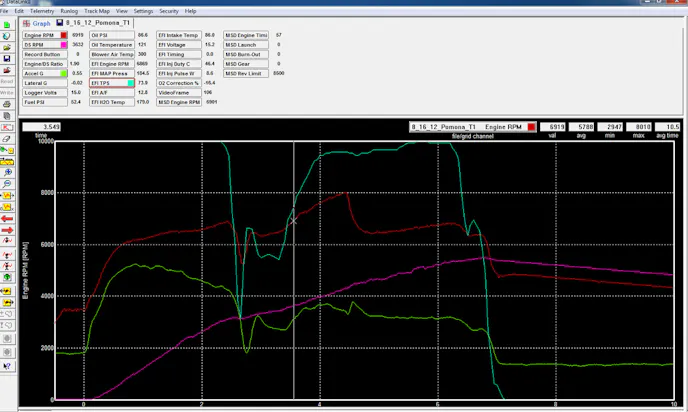The image size is (688, 412).
Task: Click the Write button in left toolbar
Action: [x=7, y=91]
